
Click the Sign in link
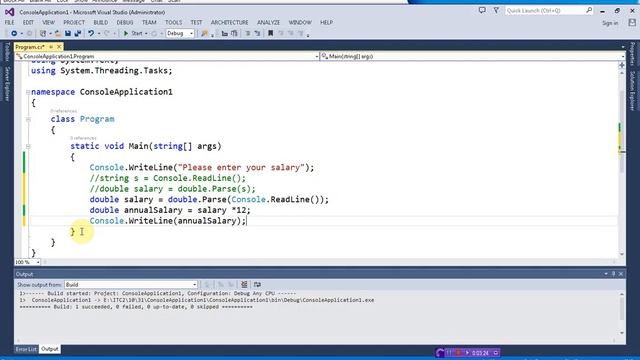(x=610, y=23)
